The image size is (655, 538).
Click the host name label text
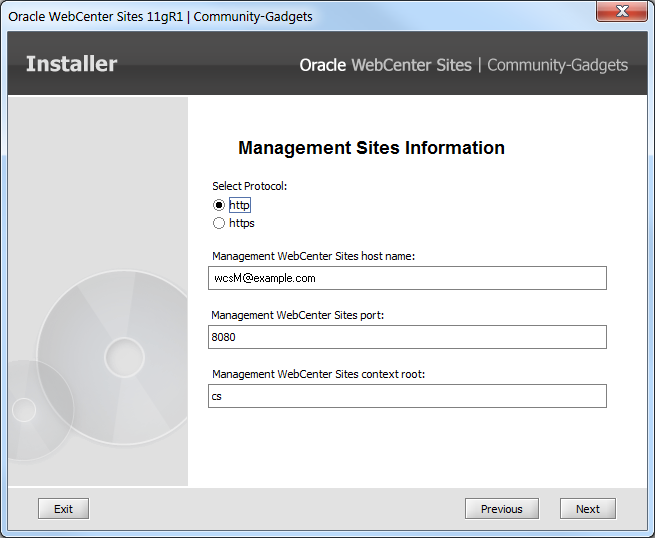point(313,256)
